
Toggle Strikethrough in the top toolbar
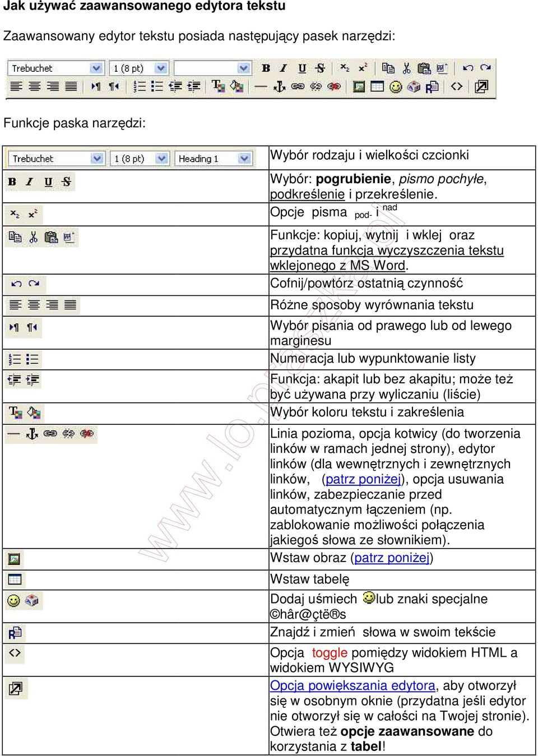pyautogui.click(x=320, y=68)
